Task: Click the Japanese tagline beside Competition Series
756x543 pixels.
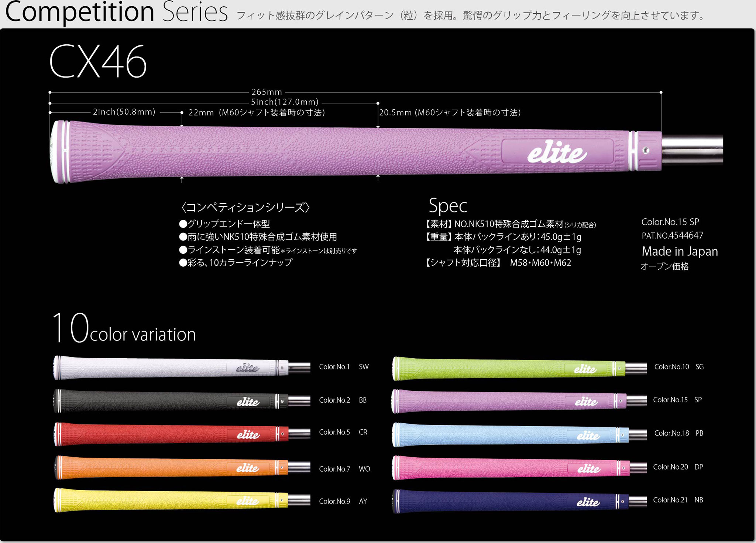Action: point(471,16)
